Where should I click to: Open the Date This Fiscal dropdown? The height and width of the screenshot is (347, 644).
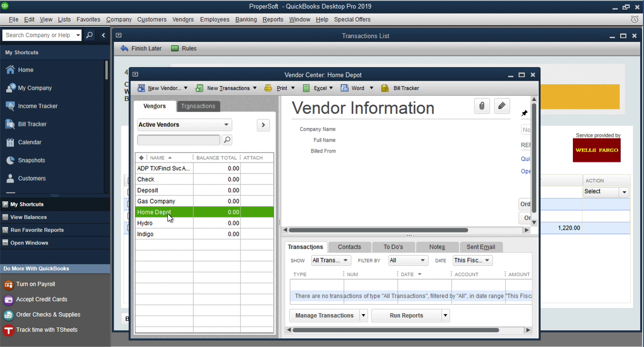coord(472,260)
